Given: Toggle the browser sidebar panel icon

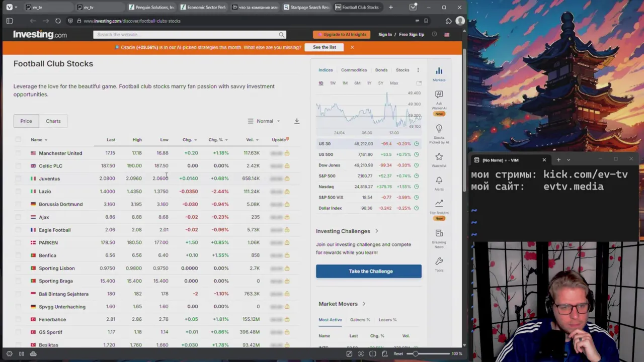Looking at the screenshot, I should [x=10, y=21].
